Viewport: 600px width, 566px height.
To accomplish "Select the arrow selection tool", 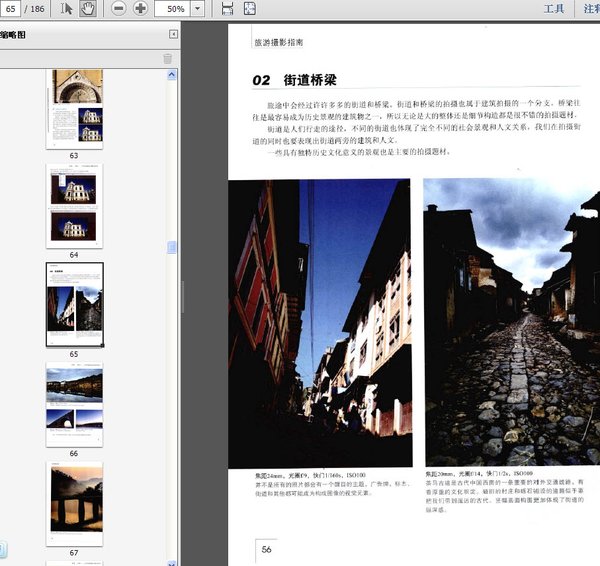I will point(67,9).
